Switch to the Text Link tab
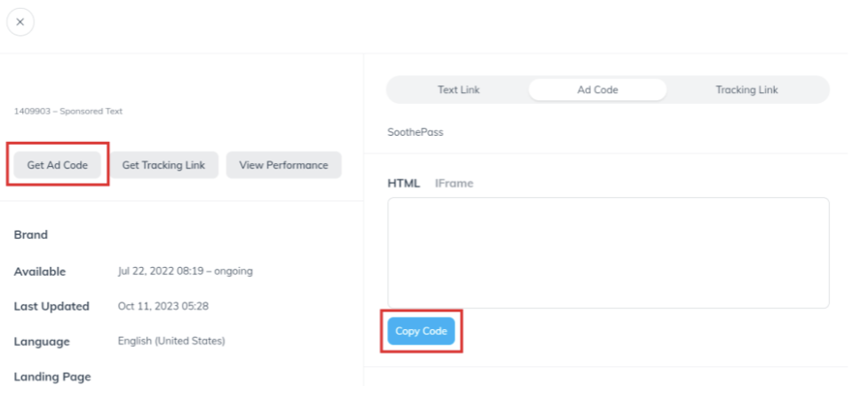The height and width of the screenshot is (417, 868). 458,90
